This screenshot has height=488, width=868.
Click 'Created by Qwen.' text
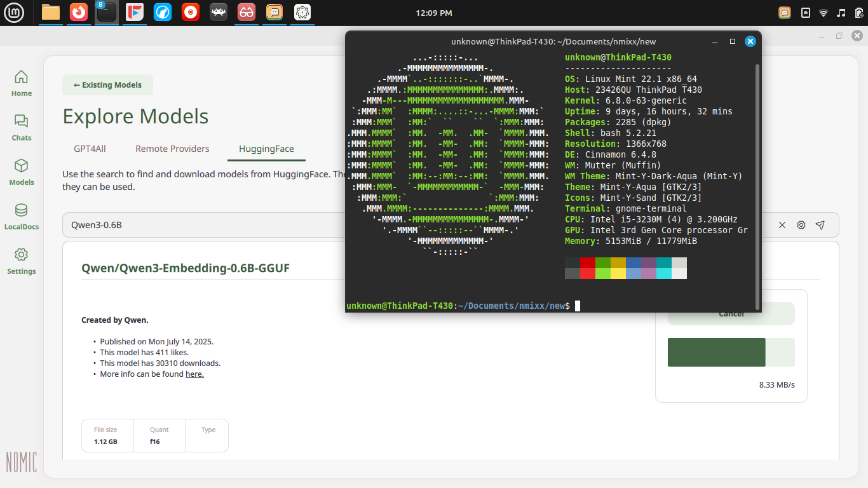[115, 320]
